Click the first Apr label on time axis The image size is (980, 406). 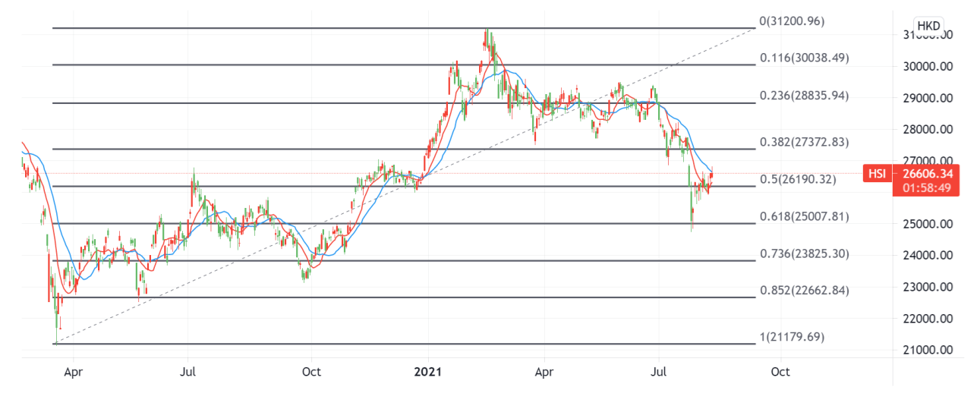click(x=74, y=372)
